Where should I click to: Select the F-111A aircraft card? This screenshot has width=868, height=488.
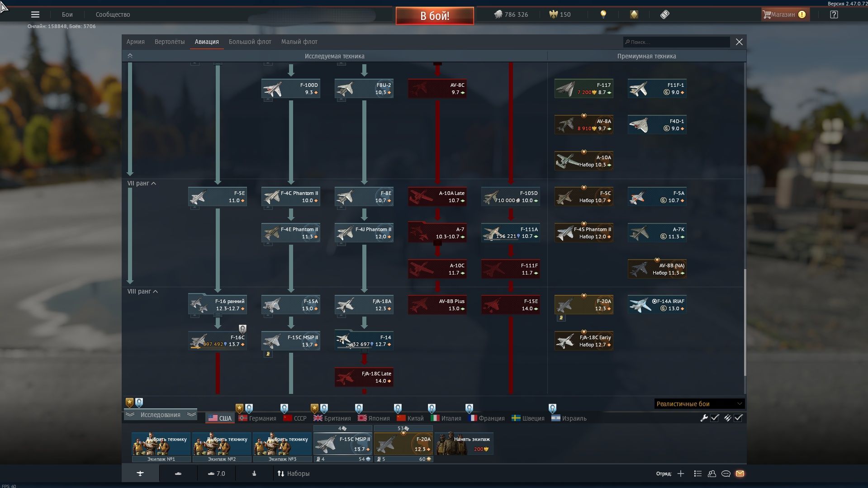click(x=511, y=233)
